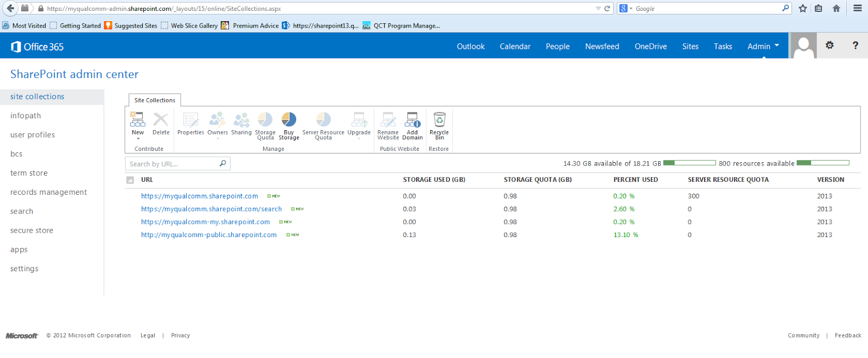The width and height of the screenshot is (868, 358).
Task: Open the myqualcomm-public.sharepoint.com site link
Action: [x=209, y=235]
